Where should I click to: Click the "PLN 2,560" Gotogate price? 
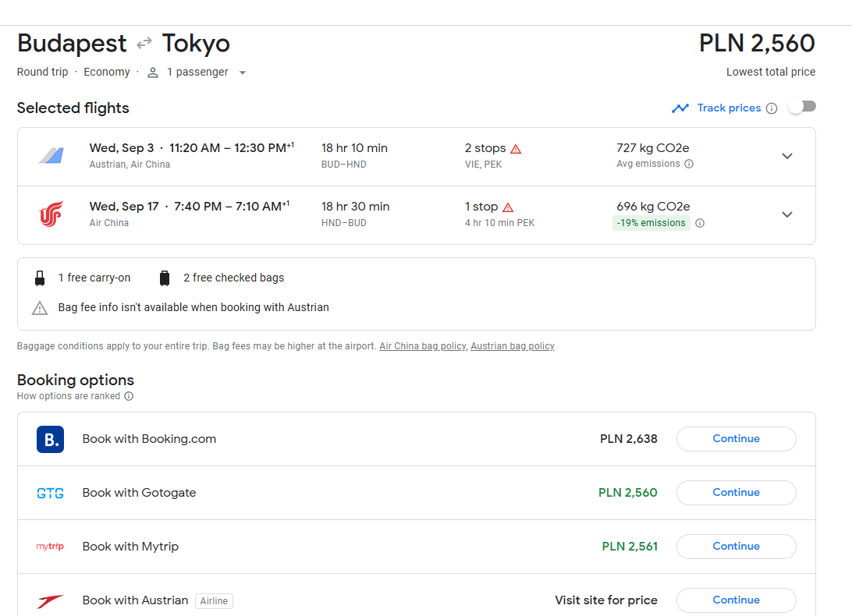coord(628,493)
